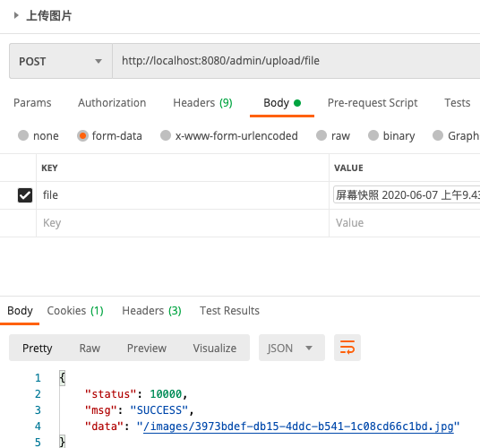The width and height of the screenshot is (480, 448).
Task: Open the JSON format dropdown
Action: click(292, 348)
